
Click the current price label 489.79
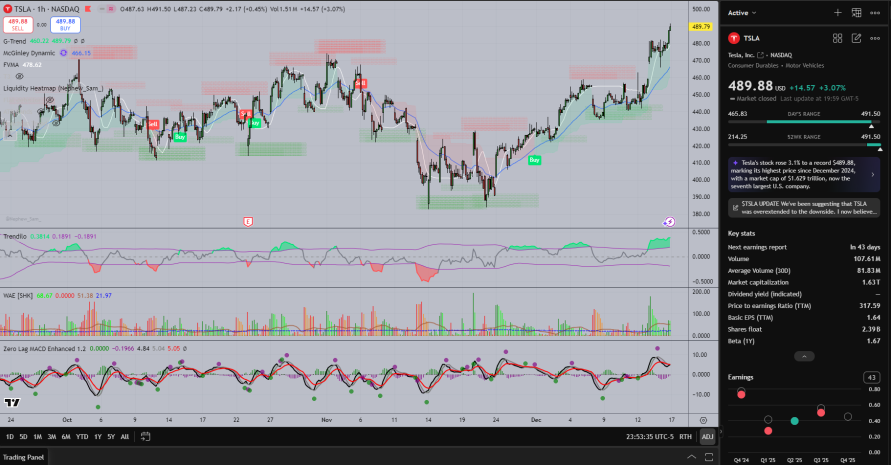701,27
